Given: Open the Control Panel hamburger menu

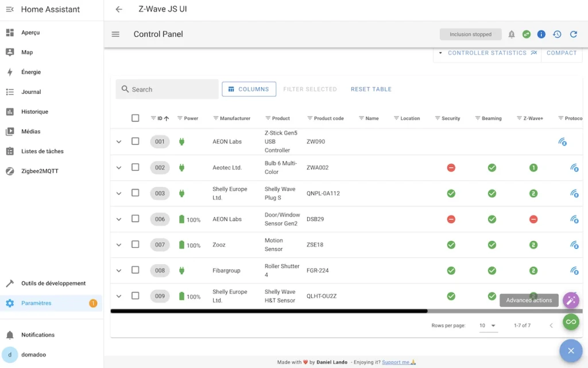Looking at the screenshot, I should [x=115, y=34].
